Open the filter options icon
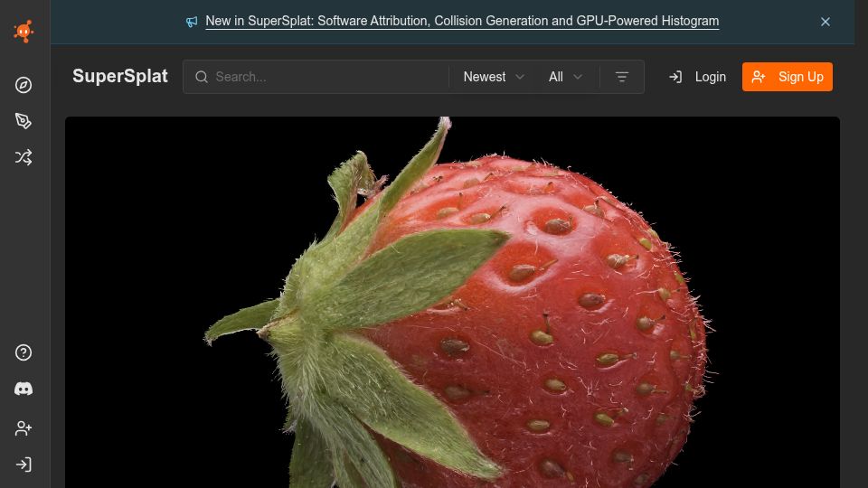Viewport: 868px width, 488px height. coord(622,77)
